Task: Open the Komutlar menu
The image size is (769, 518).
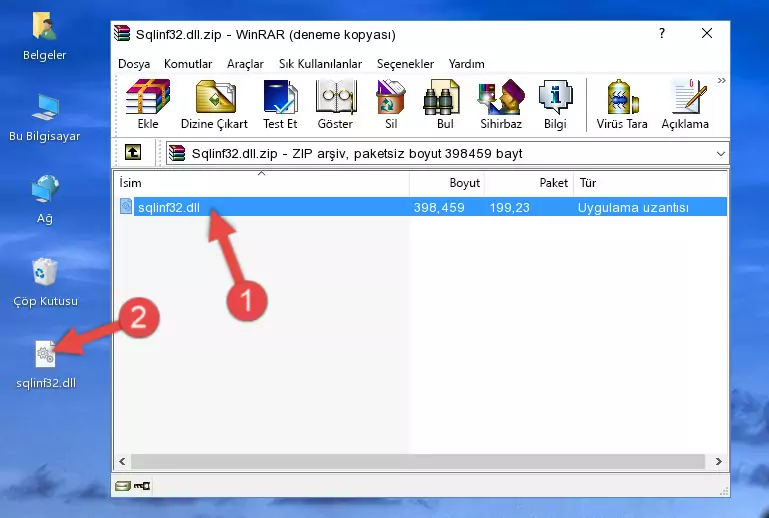Action: tap(188, 64)
